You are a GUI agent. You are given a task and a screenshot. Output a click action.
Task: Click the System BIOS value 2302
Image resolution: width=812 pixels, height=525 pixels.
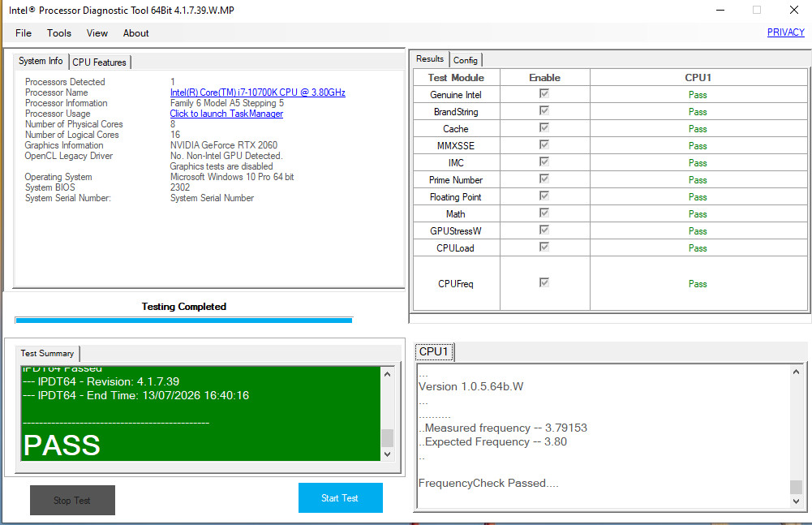pyautogui.click(x=180, y=187)
